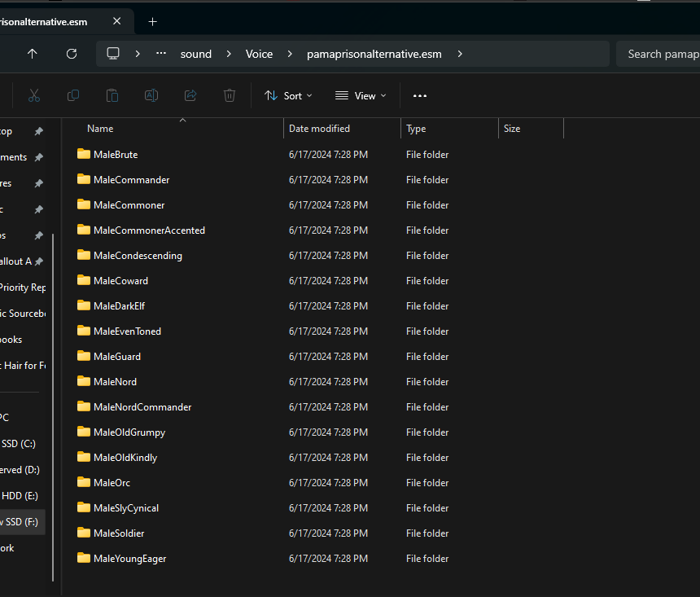This screenshot has height=597, width=700.
Task: Expand chevron after pamaprisonalternative.esm breadcrumb
Action: point(460,54)
